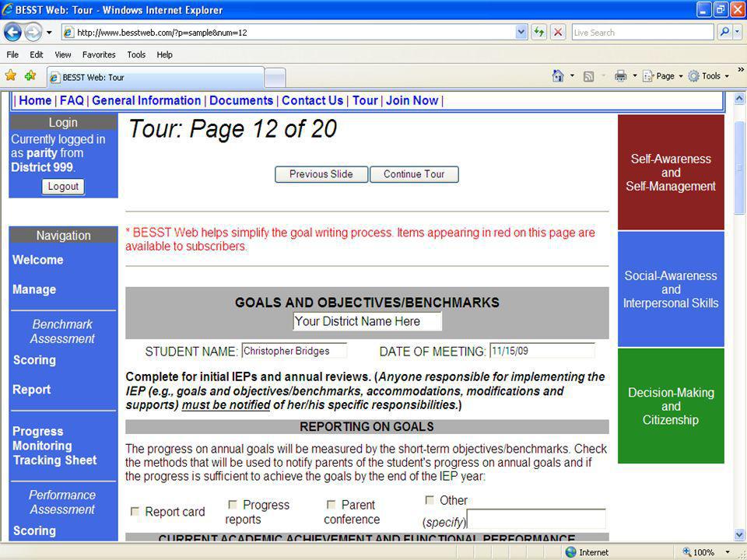Open Manage in the Navigation sidebar

(x=34, y=289)
